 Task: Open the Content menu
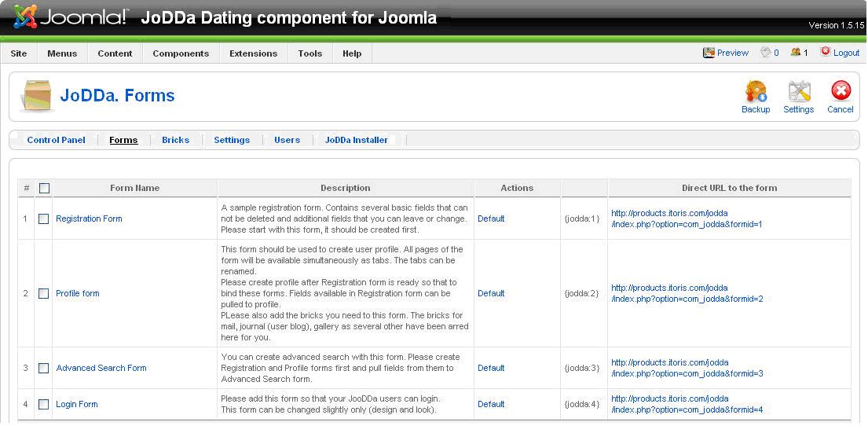point(115,53)
